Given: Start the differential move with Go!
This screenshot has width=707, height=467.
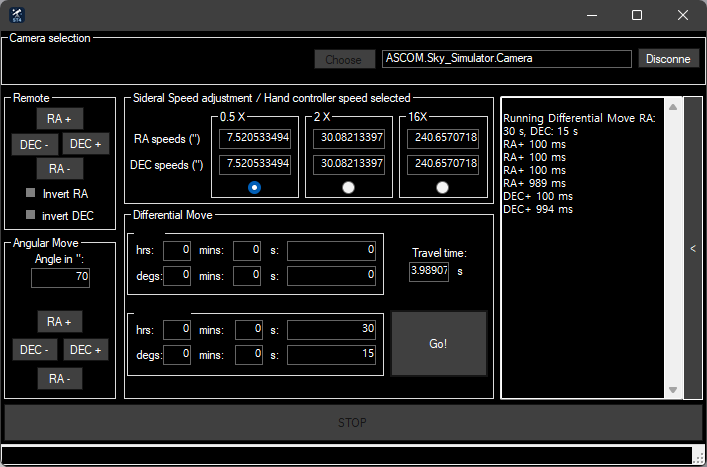Looking at the screenshot, I should (439, 343).
